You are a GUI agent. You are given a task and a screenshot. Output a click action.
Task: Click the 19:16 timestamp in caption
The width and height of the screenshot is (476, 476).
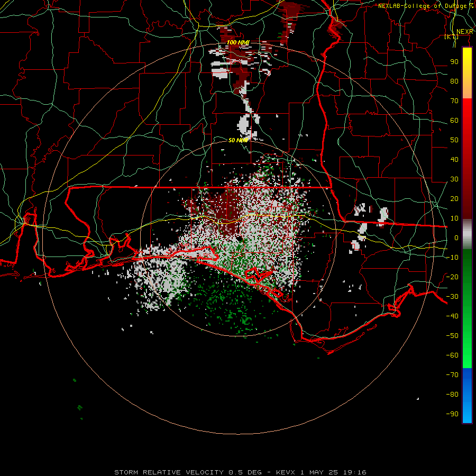[x=354, y=472]
